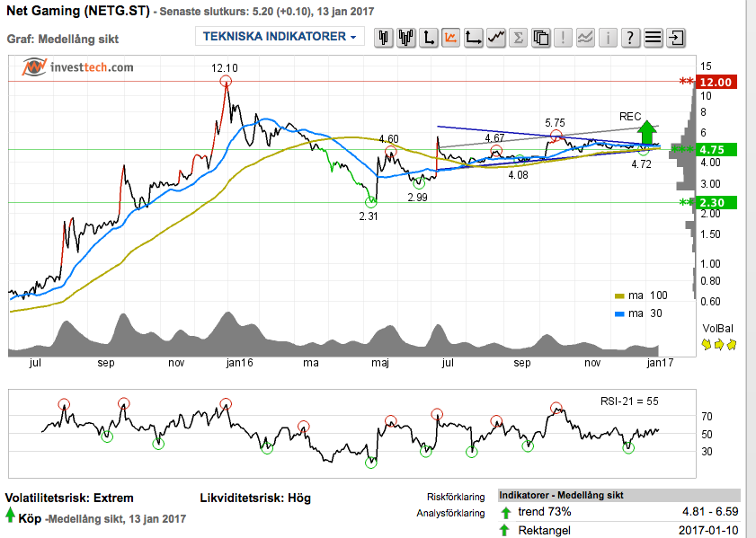Open the stacked pages compare icon
756x538 pixels.
[540, 37]
